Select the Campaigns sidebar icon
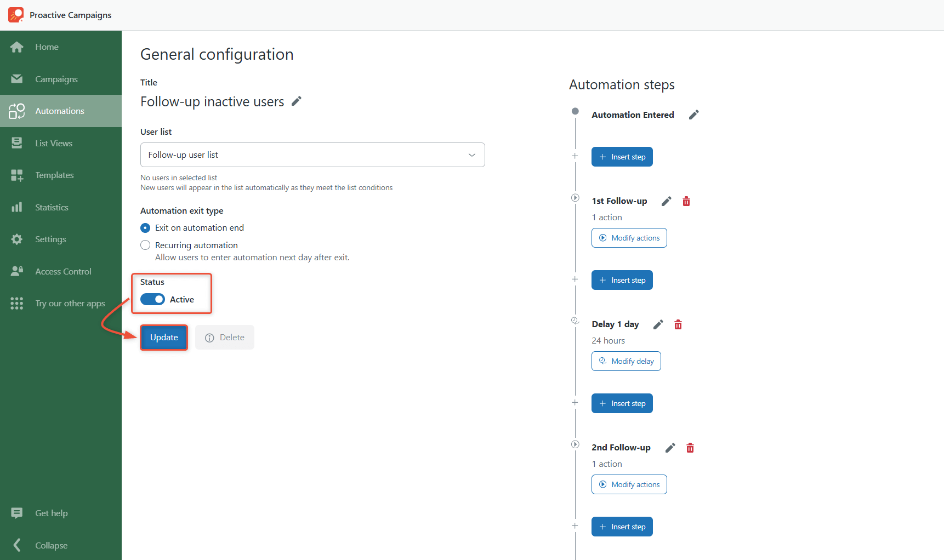This screenshot has height=560, width=944. [x=17, y=79]
